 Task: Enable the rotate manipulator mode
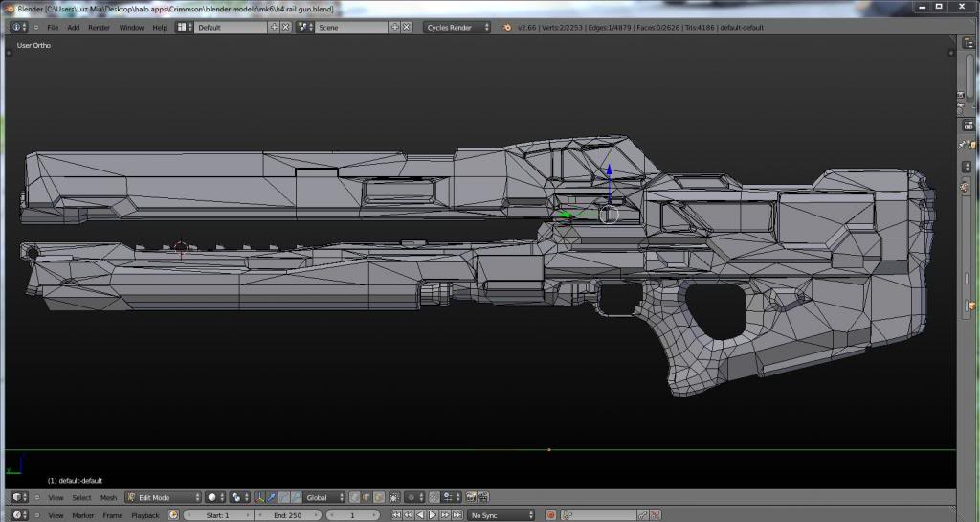pos(283,498)
